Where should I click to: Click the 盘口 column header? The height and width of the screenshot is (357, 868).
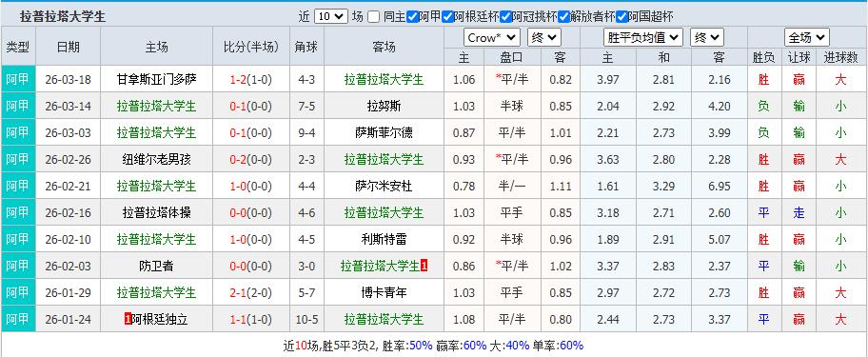pos(511,57)
